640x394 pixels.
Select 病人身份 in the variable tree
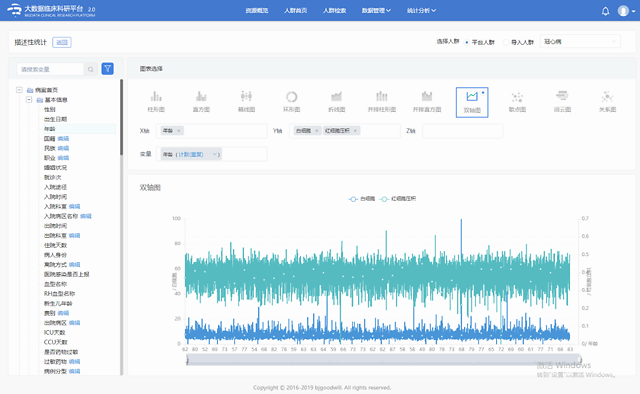pos(55,255)
